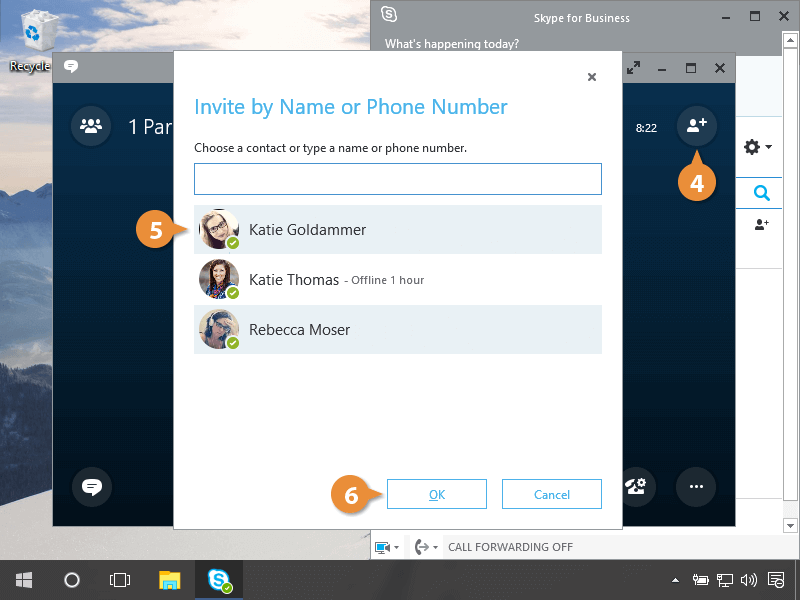The width and height of the screenshot is (800, 600).
Task: Expand the gear options dropdown arrow
Action: (x=768, y=148)
